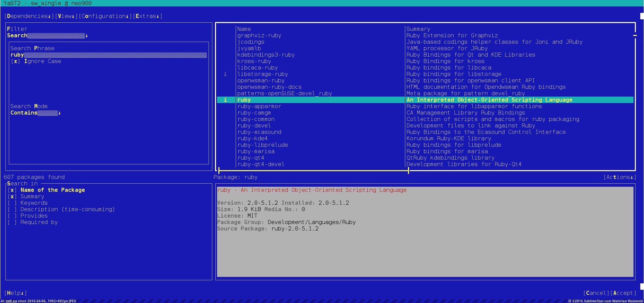The height and width of the screenshot is (303, 644).
Task: Click the Name column header
Action: (x=244, y=29)
